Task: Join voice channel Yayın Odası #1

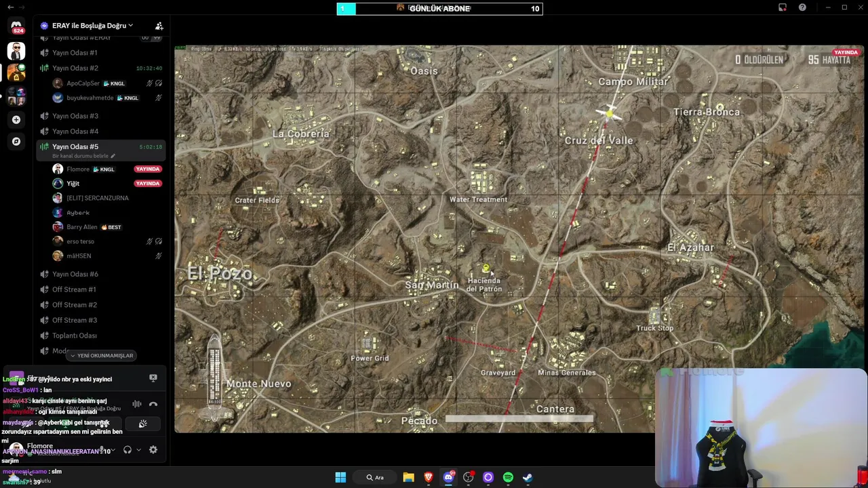Action: click(101, 53)
